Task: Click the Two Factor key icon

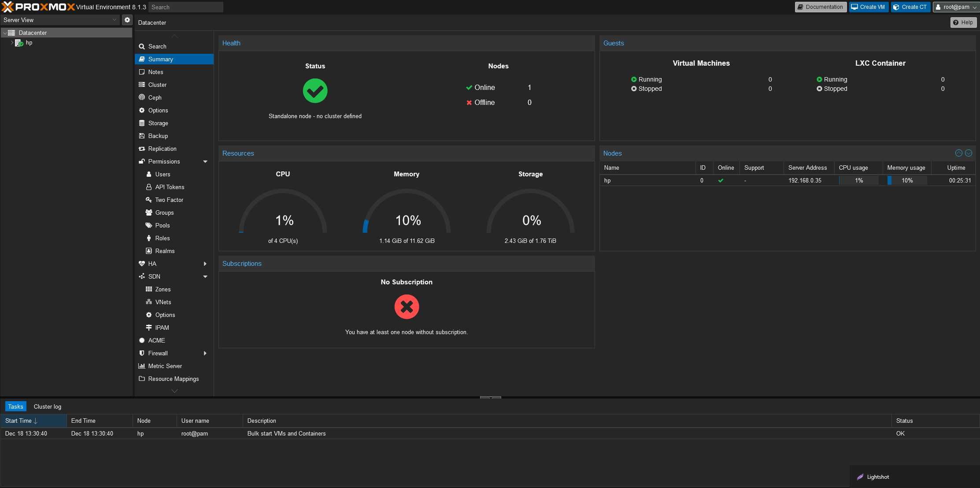Action: [149, 200]
